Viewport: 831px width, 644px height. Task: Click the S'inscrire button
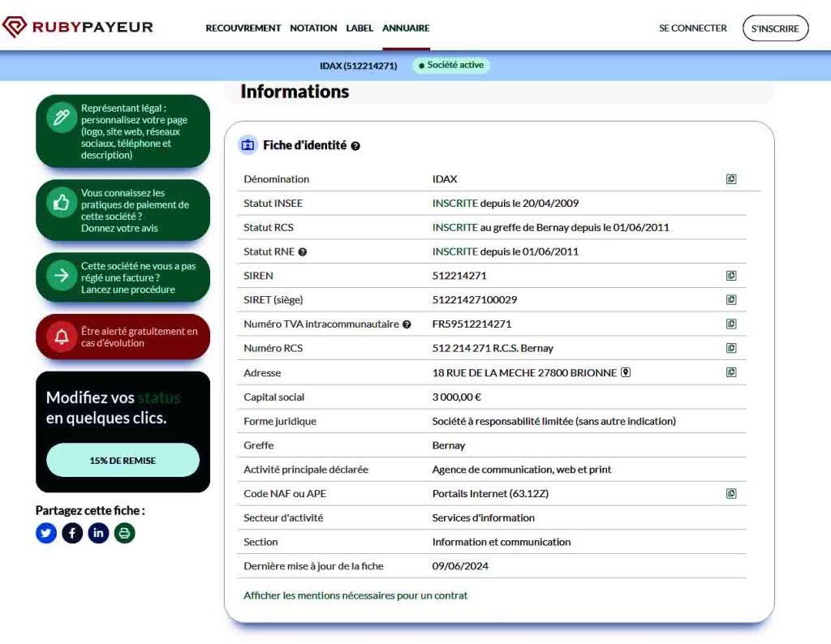[x=775, y=28]
